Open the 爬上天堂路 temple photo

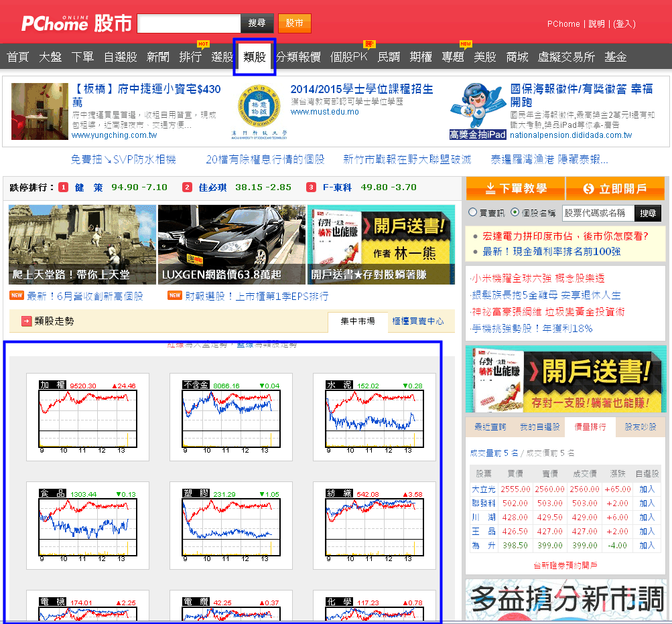pyautogui.click(x=82, y=244)
